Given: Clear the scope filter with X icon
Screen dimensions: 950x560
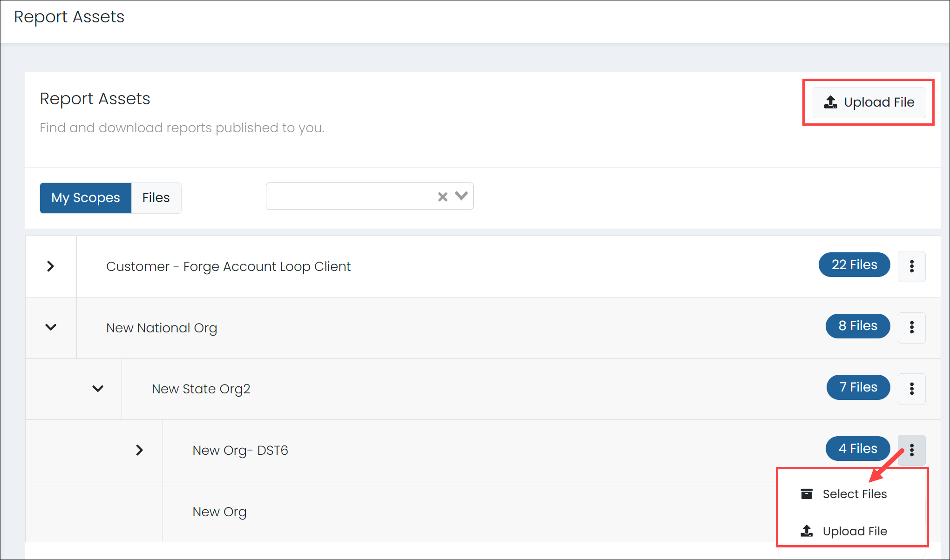Looking at the screenshot, I should click(x=442, y=197).
